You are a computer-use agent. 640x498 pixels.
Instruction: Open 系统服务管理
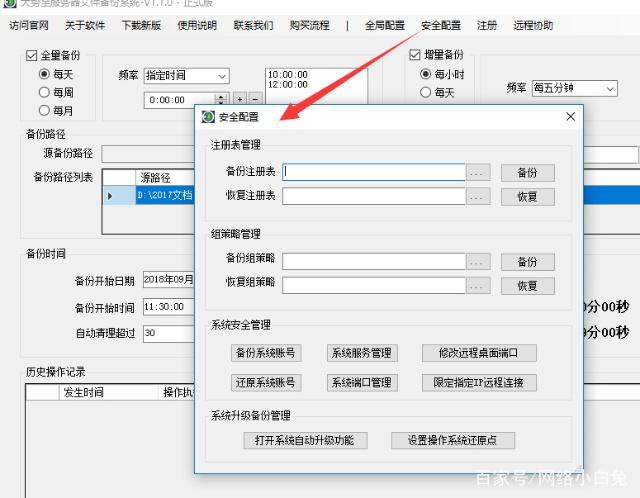[x=362, y=353]
